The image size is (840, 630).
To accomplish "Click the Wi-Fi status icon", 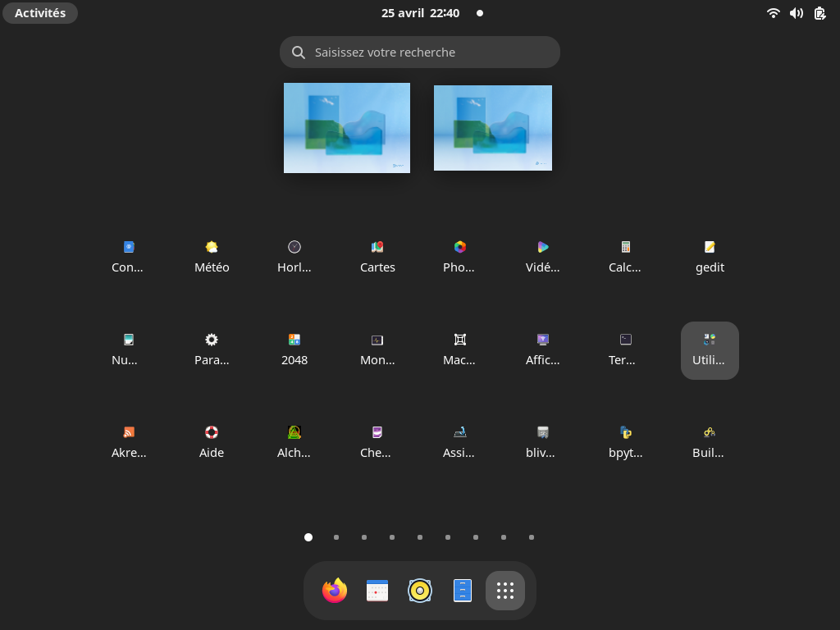I will pos(773,13).
